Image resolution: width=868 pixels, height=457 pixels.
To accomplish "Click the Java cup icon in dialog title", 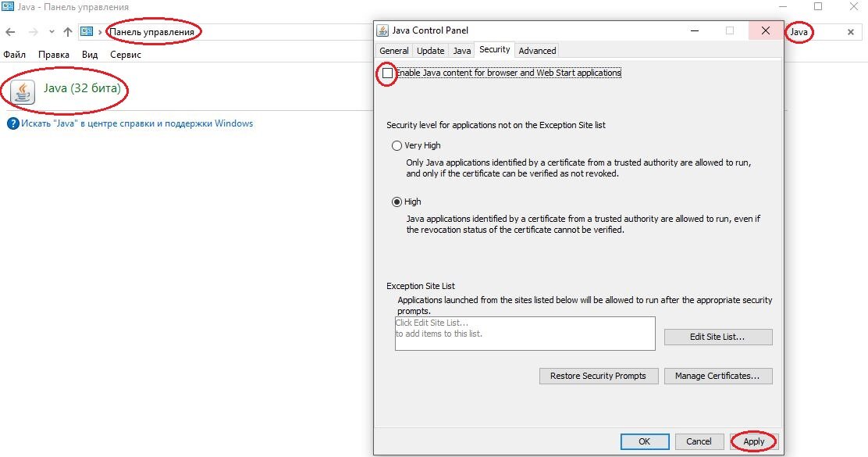I will click(x=382, y=30).
